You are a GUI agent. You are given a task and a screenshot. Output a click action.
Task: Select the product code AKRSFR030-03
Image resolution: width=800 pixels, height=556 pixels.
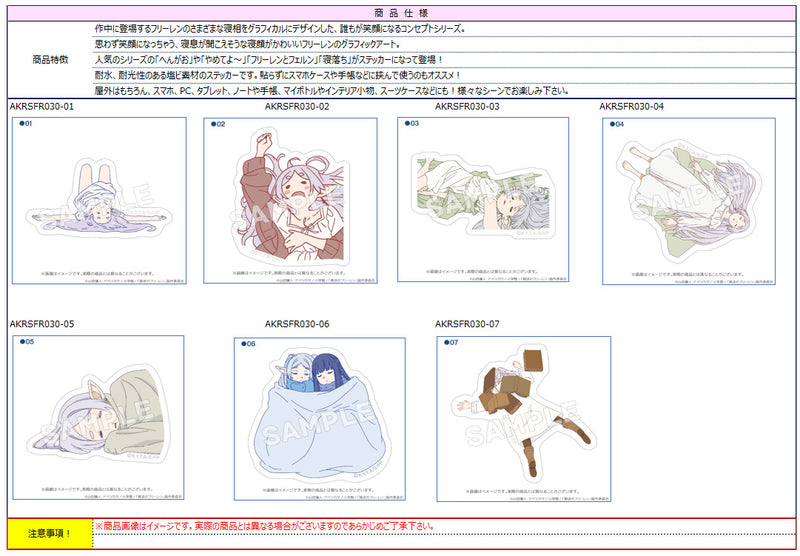tap(467, 107)
